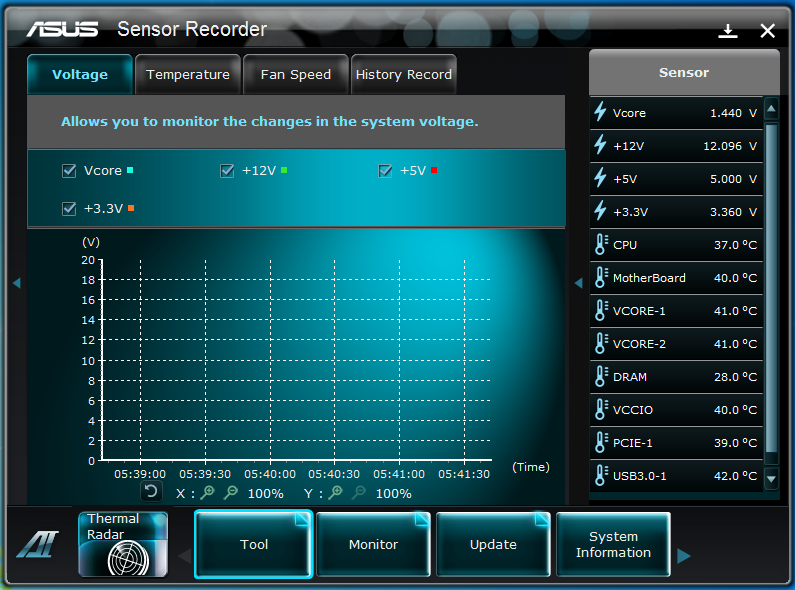The height and width of the screenshot is (590, 795).
Task: Click the X axis 100% zoom value
Action: click(x=266, y=493)
